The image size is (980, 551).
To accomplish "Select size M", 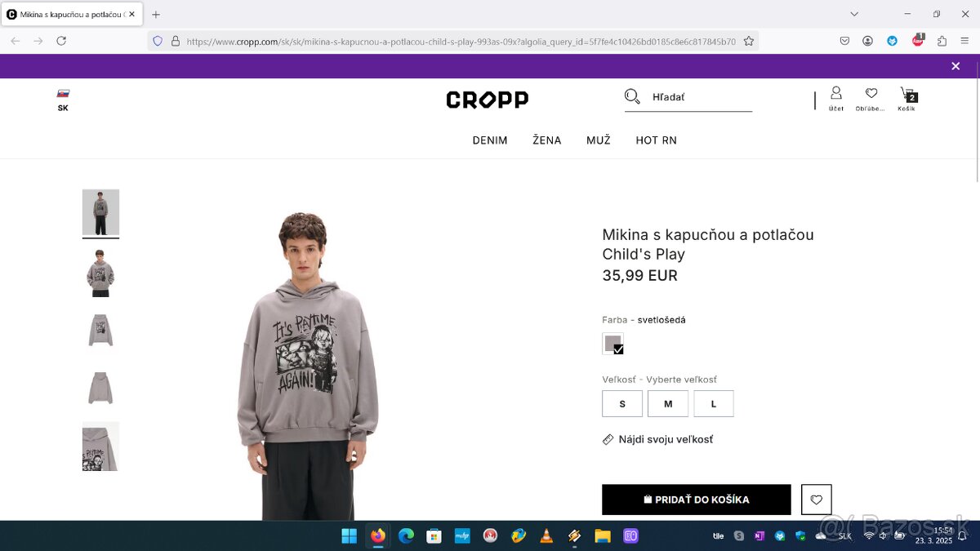I will (668, 404).
